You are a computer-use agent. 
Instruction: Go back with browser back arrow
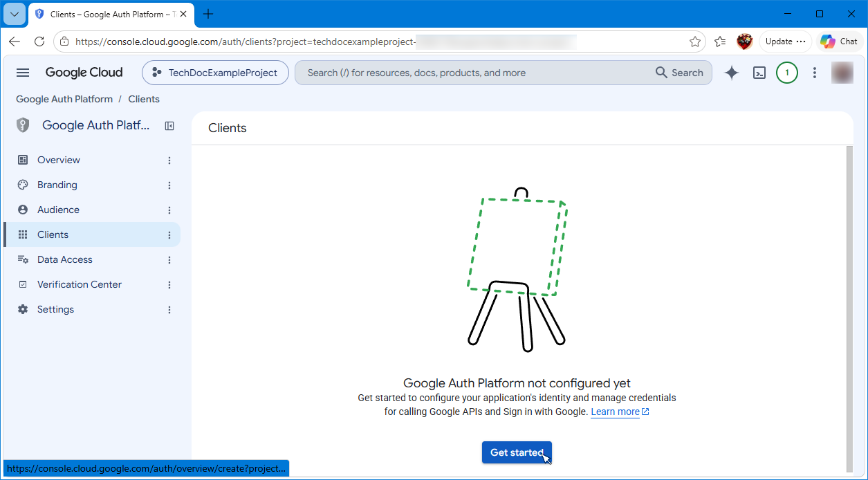pos(15,41)
